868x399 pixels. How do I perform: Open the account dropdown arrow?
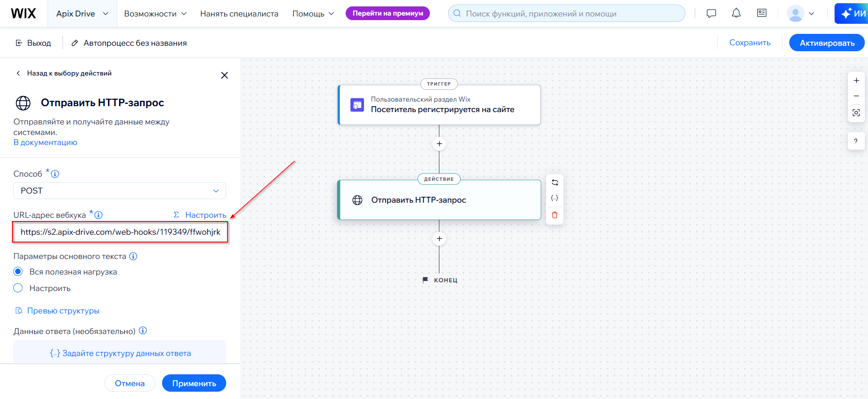click(812, 13)
